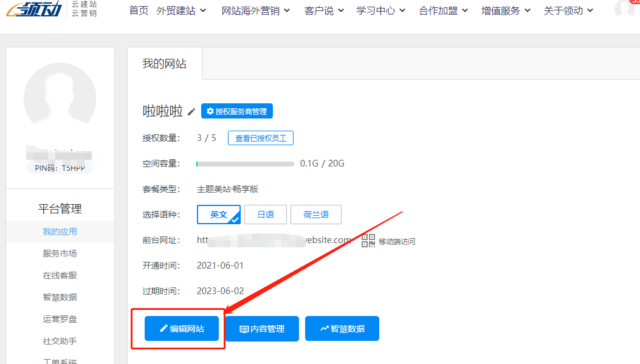Select 荷兰语 language option
Screen dimensions: 640x364
(316, 215)
